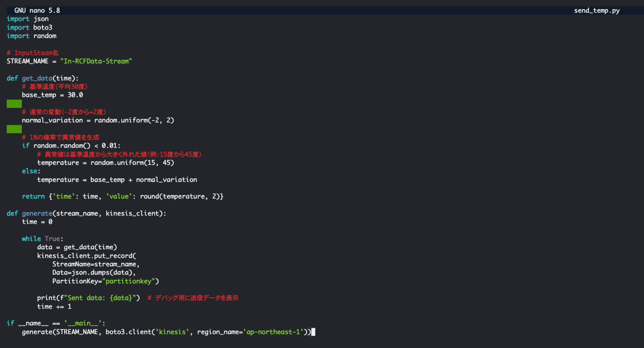Click the 'while True:' line

pos(43,239)
